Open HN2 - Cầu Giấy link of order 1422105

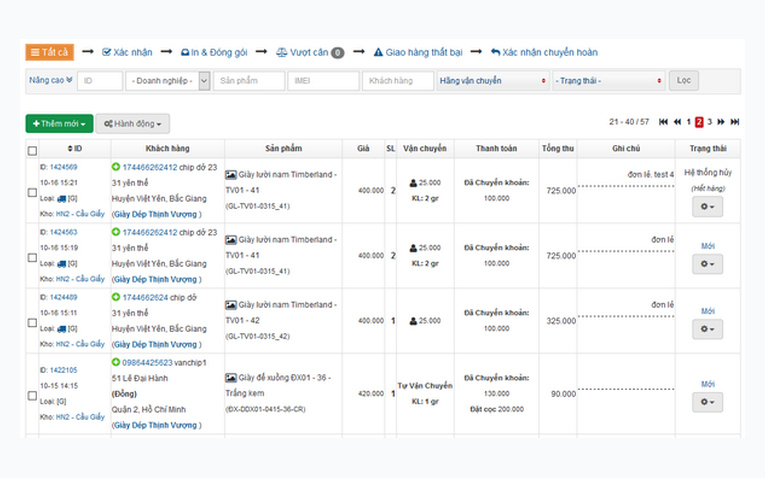point(80,417)
